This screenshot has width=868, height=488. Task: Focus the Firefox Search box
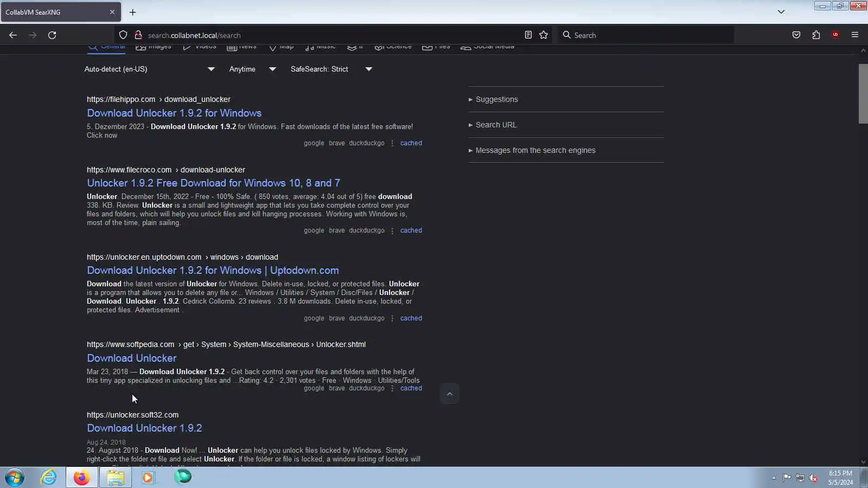point(646,35)
